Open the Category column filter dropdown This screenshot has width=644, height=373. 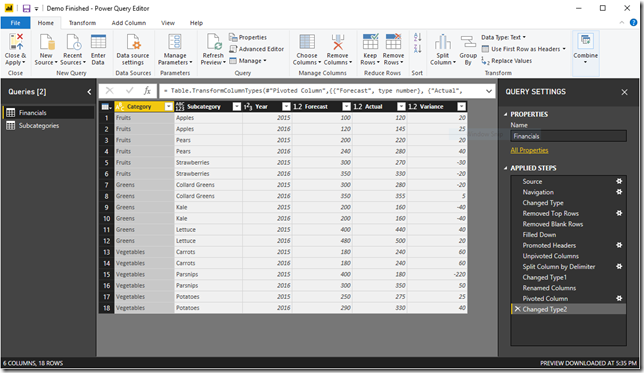click(x=168, y=106)
